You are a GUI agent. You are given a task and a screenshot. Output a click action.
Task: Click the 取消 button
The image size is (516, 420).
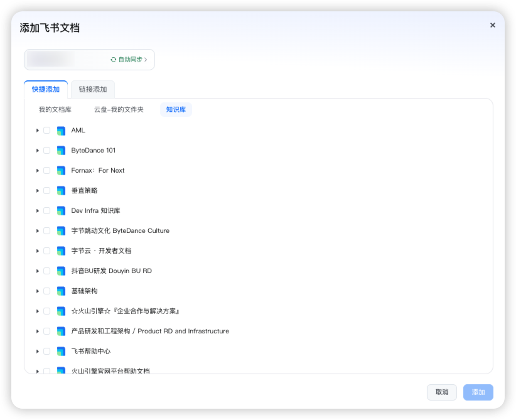point(442,392)
